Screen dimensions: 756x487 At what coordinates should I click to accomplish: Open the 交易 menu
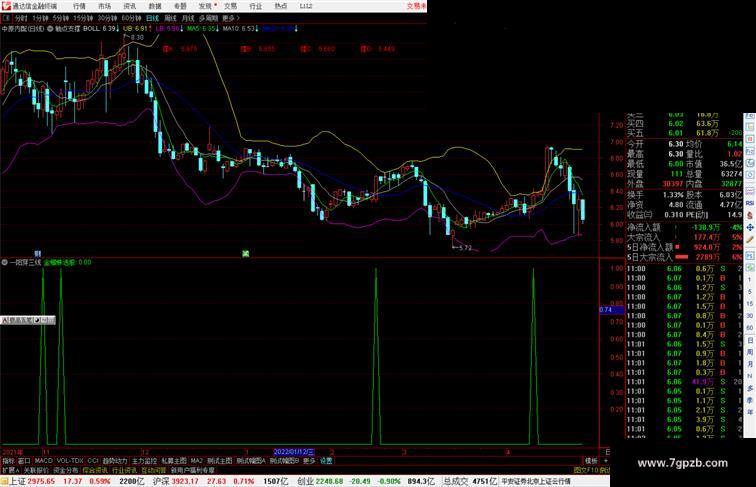[230, 6]
